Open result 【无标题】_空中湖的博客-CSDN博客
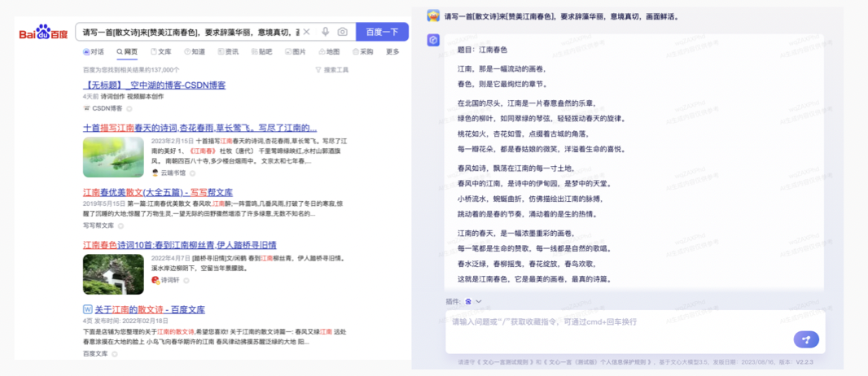868x376 pixels. [155, 85]
